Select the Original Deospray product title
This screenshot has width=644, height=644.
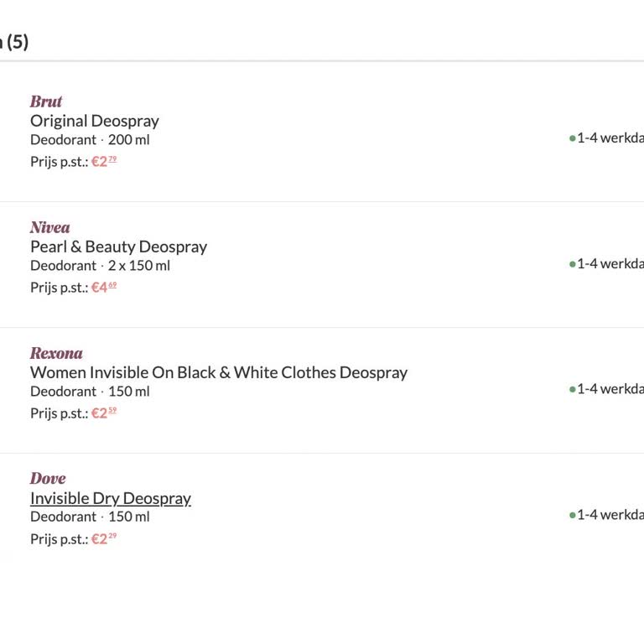(x=95, y=121)
